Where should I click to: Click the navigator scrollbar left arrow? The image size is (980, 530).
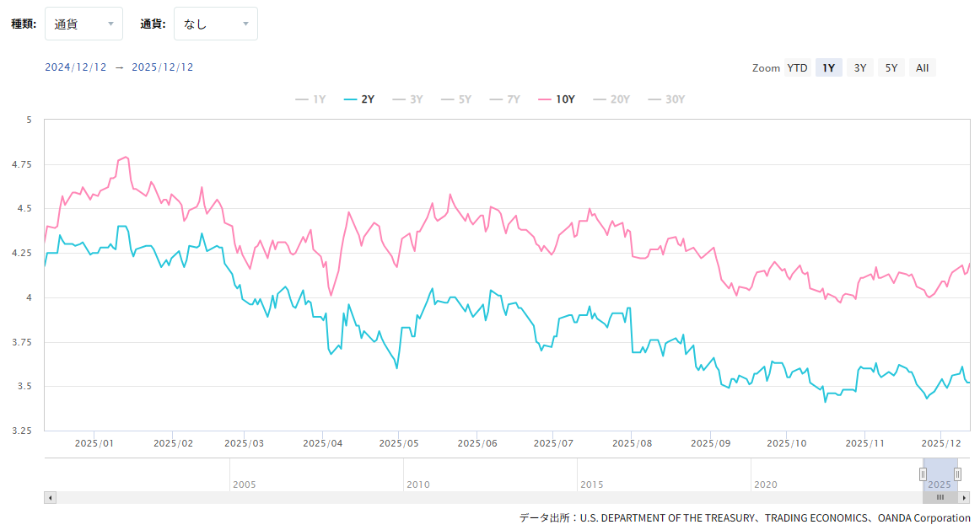[x=50, y=498]
